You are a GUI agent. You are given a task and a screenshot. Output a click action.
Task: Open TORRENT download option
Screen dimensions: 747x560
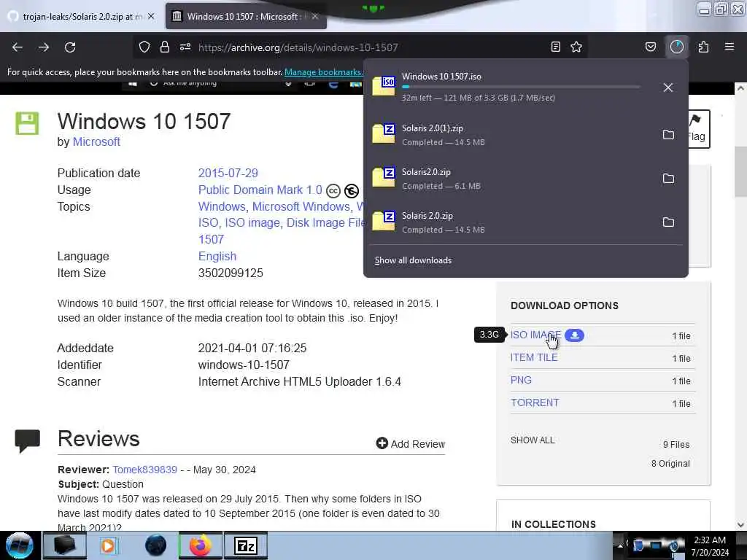[x=535, y=402]
